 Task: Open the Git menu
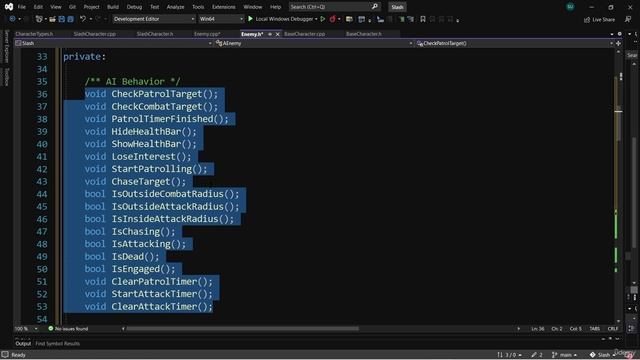coord(72,7)
